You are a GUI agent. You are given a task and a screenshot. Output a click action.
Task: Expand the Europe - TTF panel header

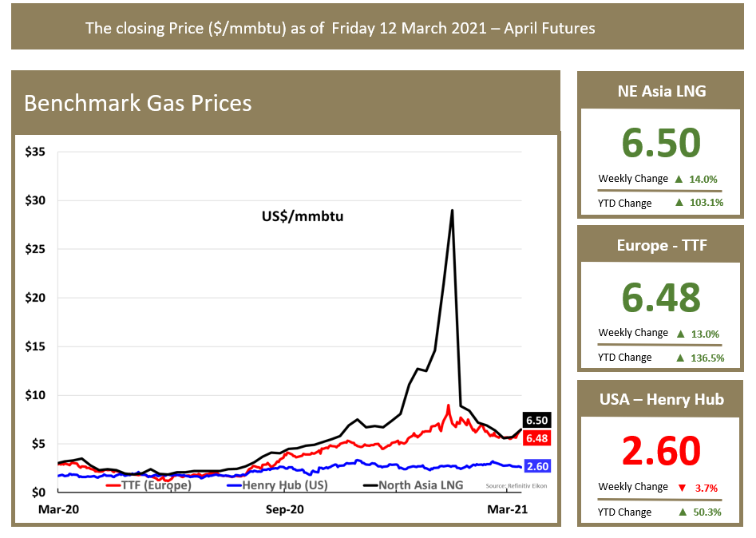660,245
